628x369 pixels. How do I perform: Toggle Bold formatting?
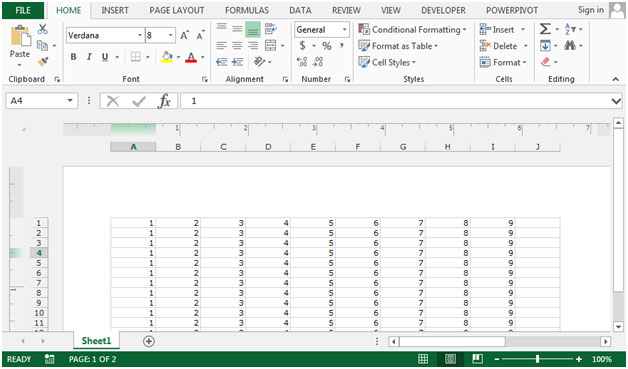point(73,57)
